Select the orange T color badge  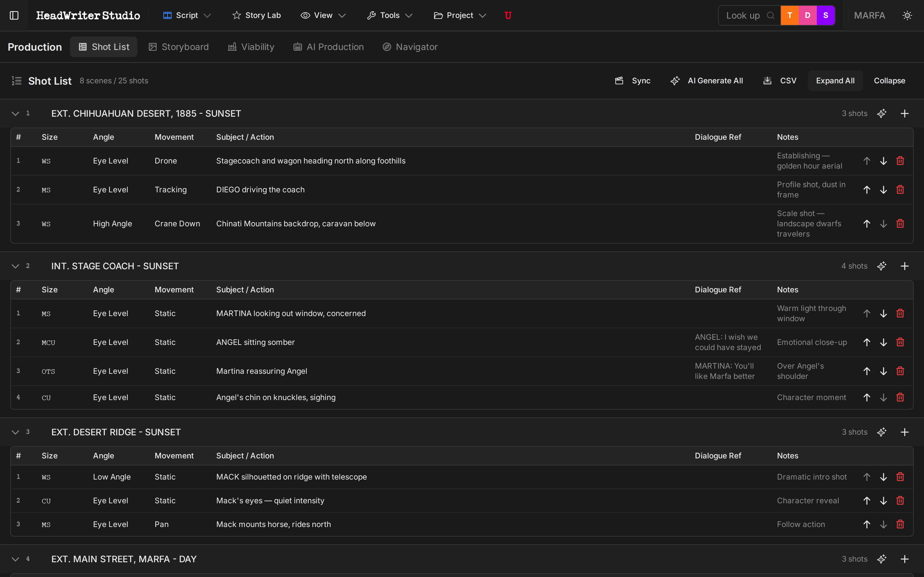pyautogui.click(x=790, y=15)
